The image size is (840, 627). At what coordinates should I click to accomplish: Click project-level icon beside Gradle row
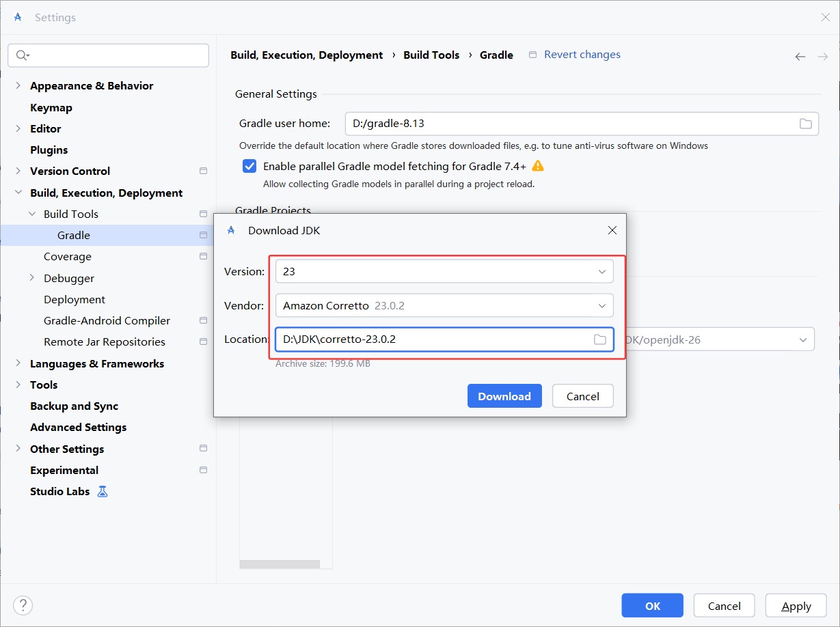203,235
